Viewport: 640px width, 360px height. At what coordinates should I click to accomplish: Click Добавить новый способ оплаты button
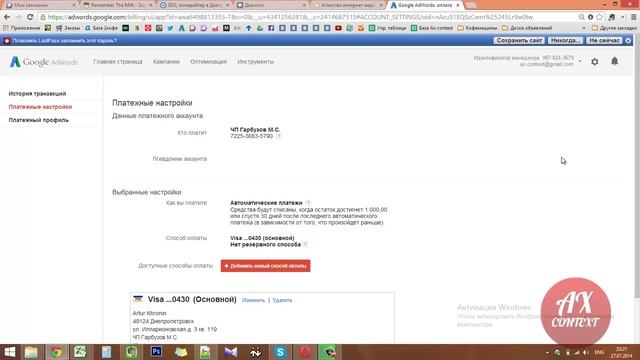point(265,266)
